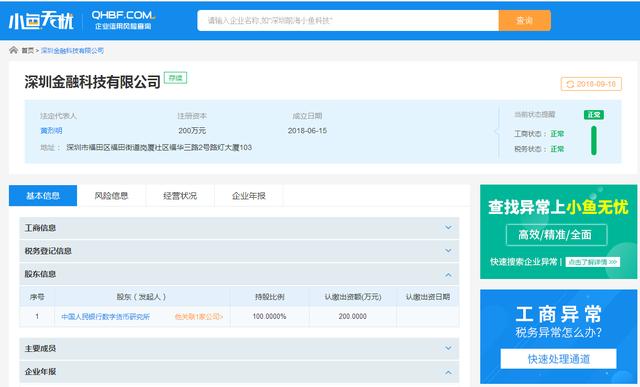Click the home icon in breadcrumb

13,50
